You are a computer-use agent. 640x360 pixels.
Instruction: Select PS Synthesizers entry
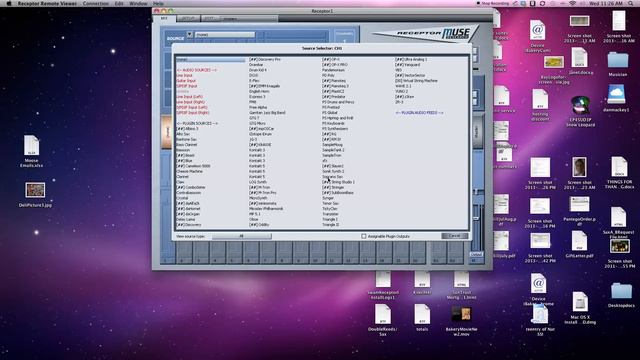pyautogui.click(x=335, y=129)
